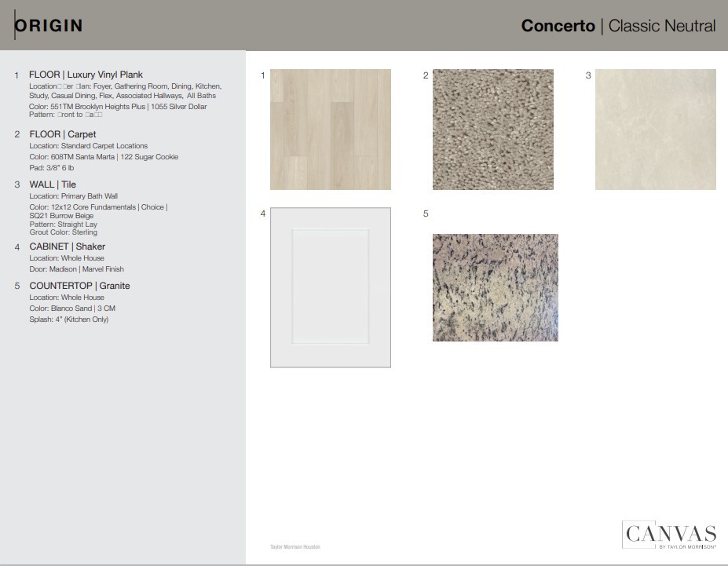Select the Santa Marta carpet swatch
This screenshot has height=566, width=728.
pos(494,129)
